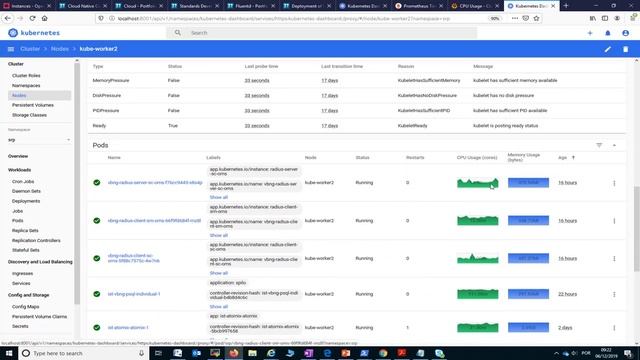Click the browser address bar
This screenshot has height=360, width=640.
click(x=302, y=18)
